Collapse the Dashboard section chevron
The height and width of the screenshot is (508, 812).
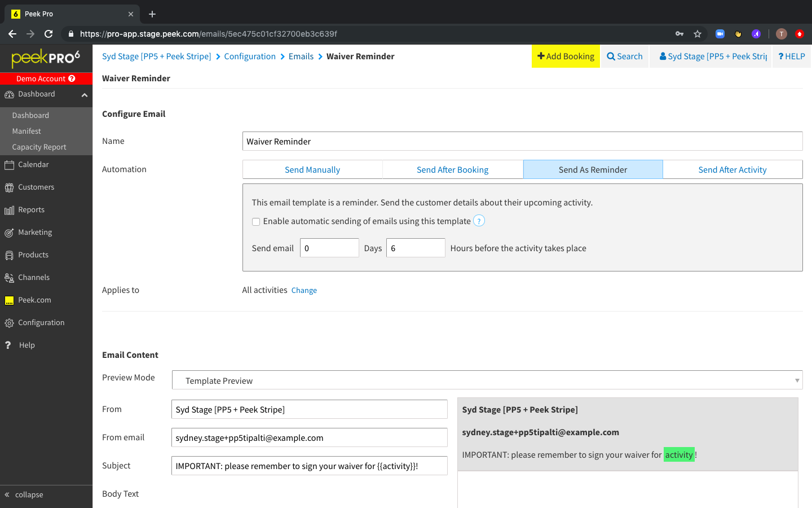85,95
